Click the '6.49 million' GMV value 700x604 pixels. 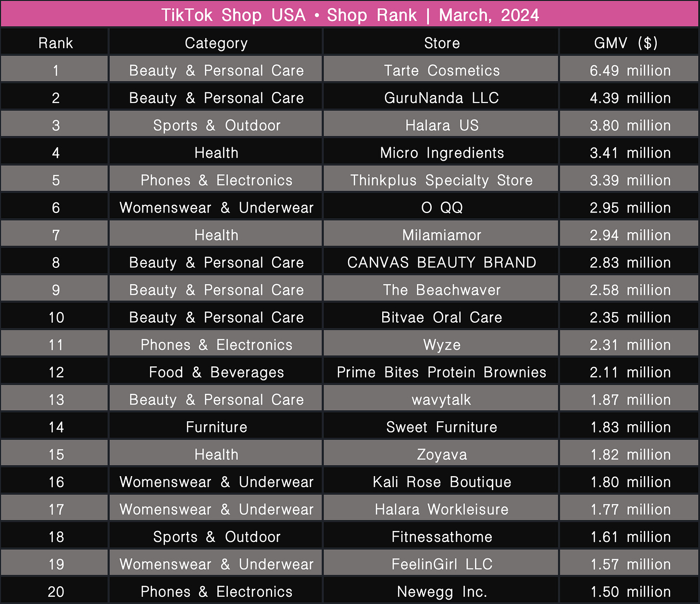coord(630,70)
